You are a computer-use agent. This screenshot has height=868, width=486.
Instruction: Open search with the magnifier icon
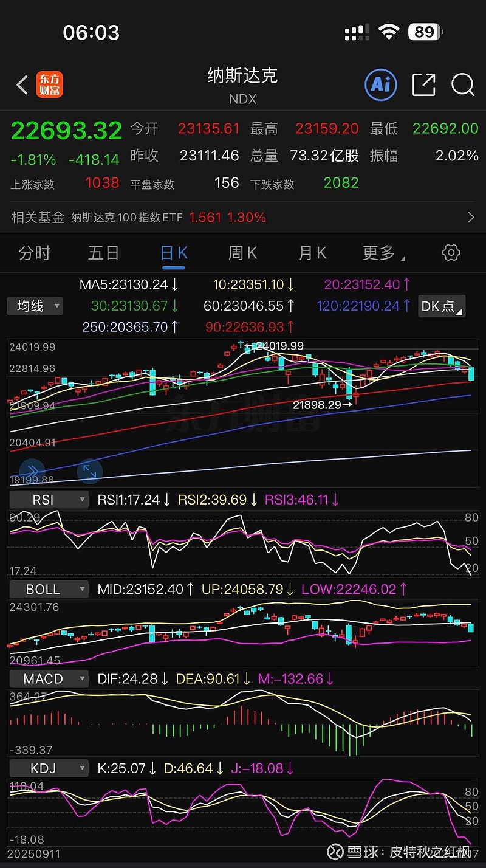463,86
